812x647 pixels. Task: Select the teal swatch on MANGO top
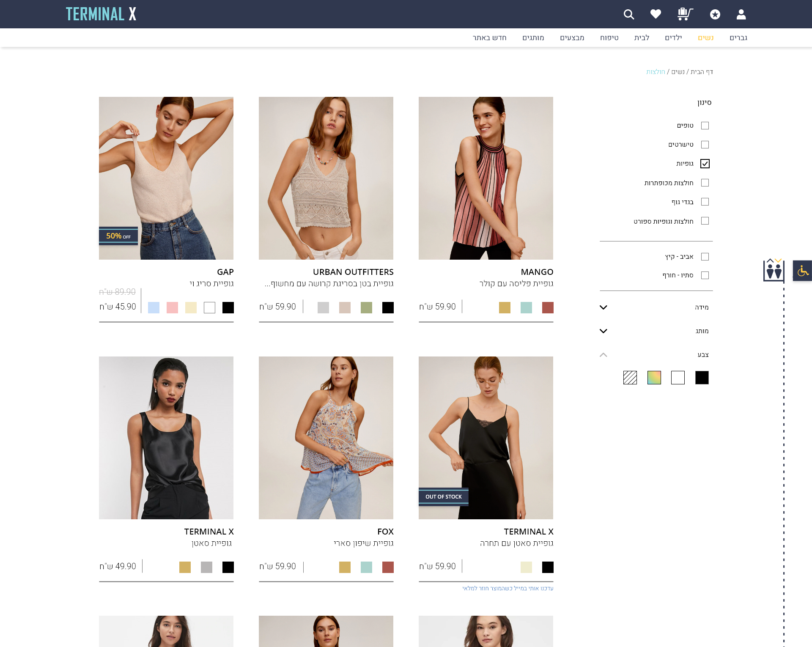(x=526, y=307)
